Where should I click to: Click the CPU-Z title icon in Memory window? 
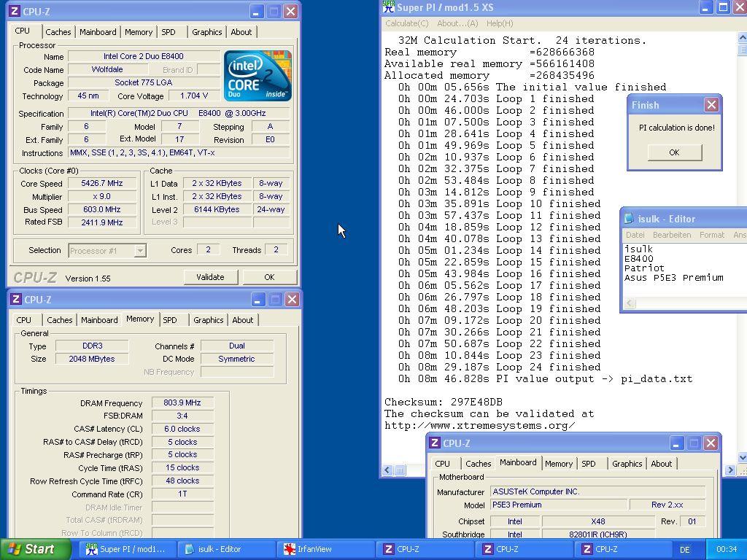point(16,299)
